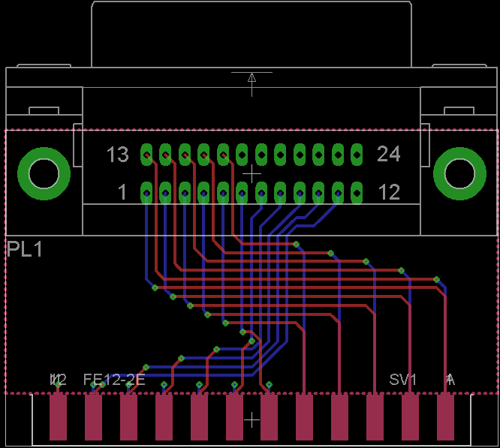Image resolution: width=500 pixels, height=448 pixels.
Task: Select via above the leftmost edge finger
Action: tap(58, 385)
